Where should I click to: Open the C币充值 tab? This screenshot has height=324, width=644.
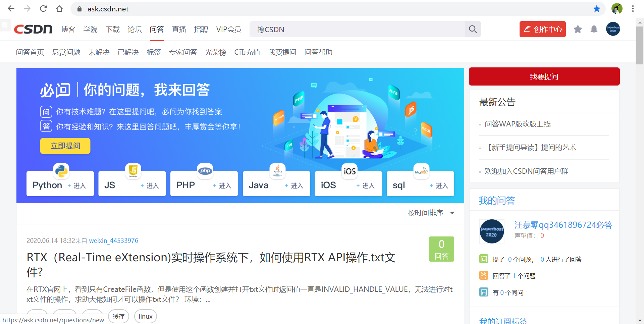[247, 52]
